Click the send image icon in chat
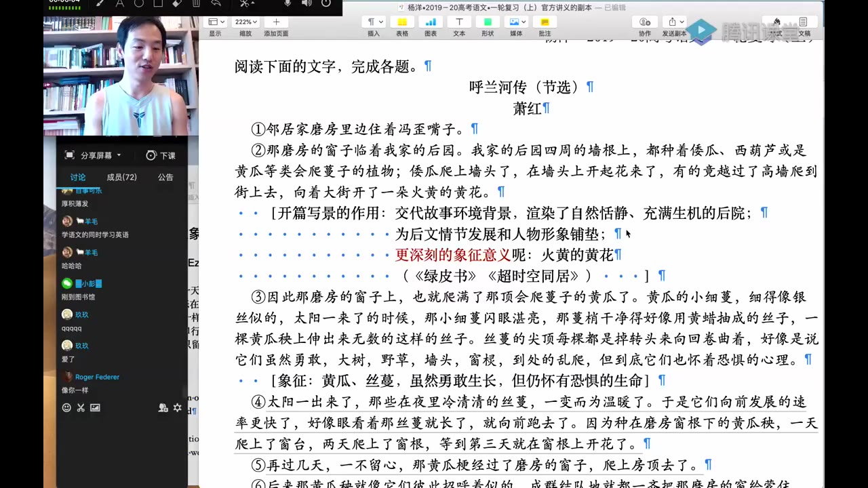 [95, 407]
